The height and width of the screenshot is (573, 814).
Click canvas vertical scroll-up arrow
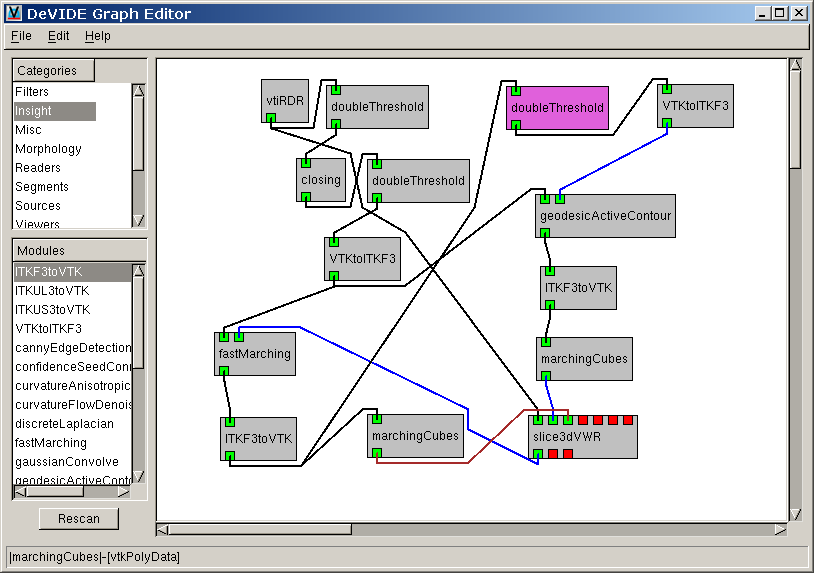click(x=795, y=65)
